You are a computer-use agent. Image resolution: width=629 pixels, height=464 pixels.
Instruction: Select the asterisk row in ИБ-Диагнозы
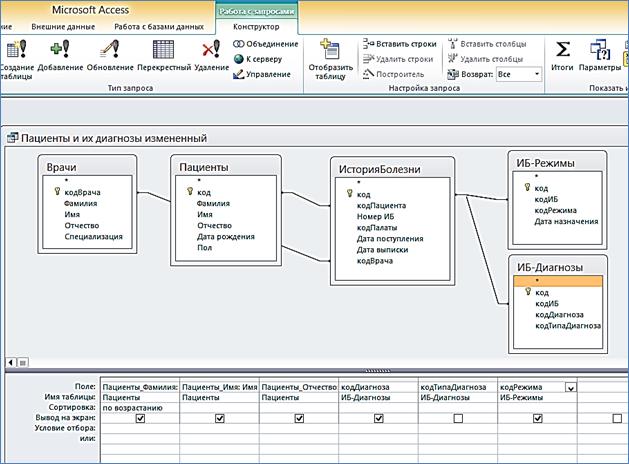[x=558, y=281]
